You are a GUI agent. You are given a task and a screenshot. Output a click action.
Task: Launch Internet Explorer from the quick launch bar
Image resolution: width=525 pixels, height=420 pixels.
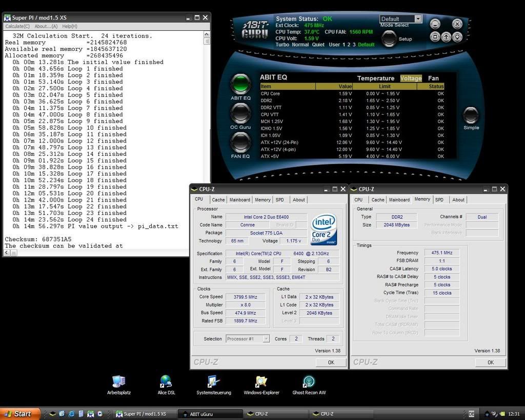(x=71, y=414)
